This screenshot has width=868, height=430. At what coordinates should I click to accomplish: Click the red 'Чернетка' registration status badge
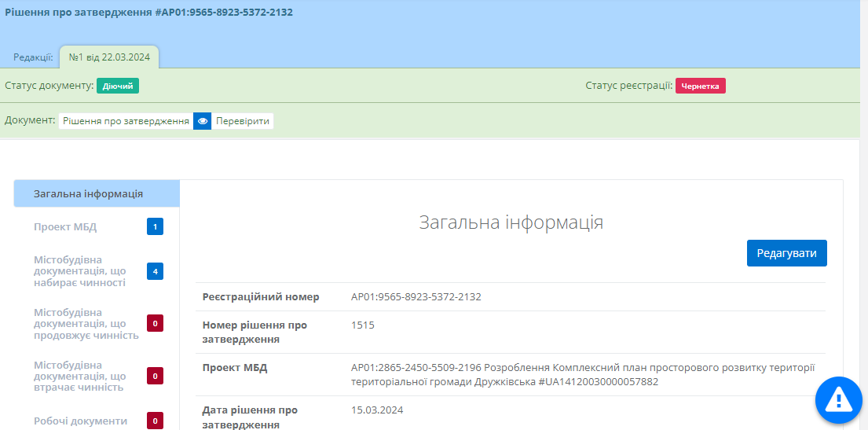click(700, 86)
